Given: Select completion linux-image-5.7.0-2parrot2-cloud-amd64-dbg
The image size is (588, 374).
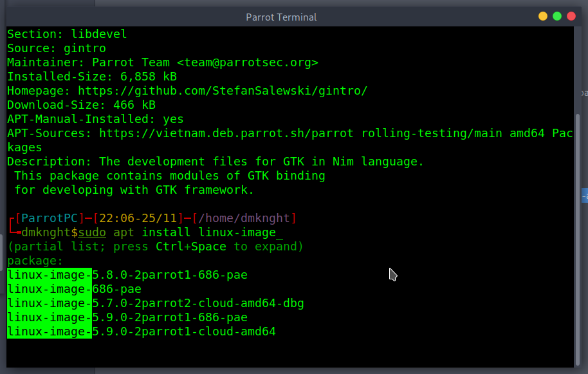Looking at the screenshot, I should (156, 303).
